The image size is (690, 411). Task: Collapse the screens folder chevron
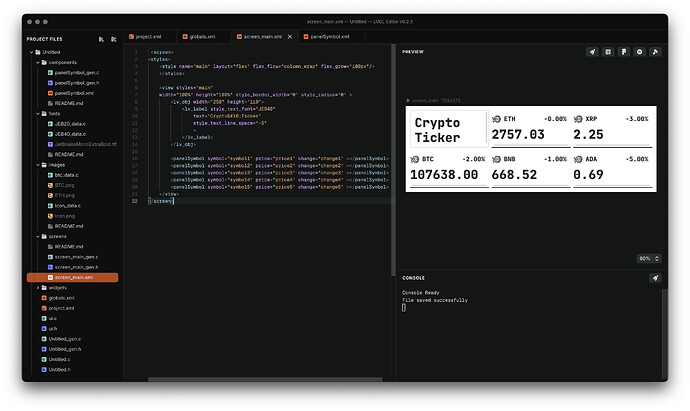coord(38,237)
